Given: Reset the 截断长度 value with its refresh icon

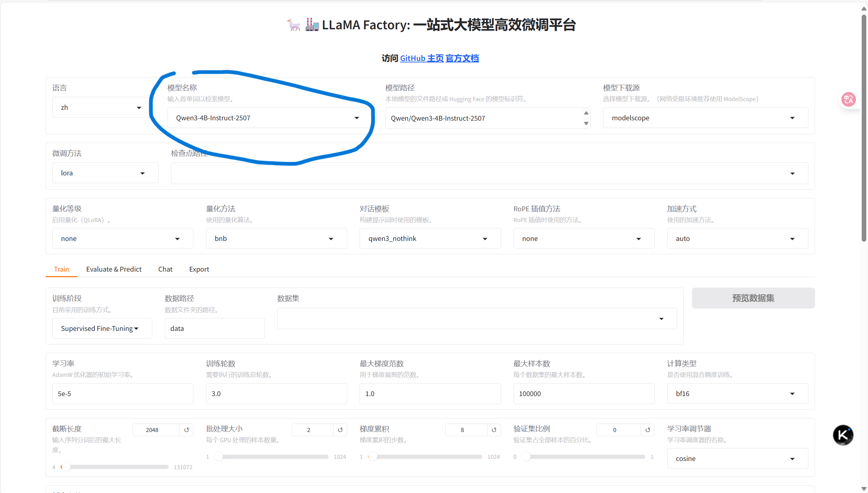Looking at the screenshot, I should tap(186, 430).
